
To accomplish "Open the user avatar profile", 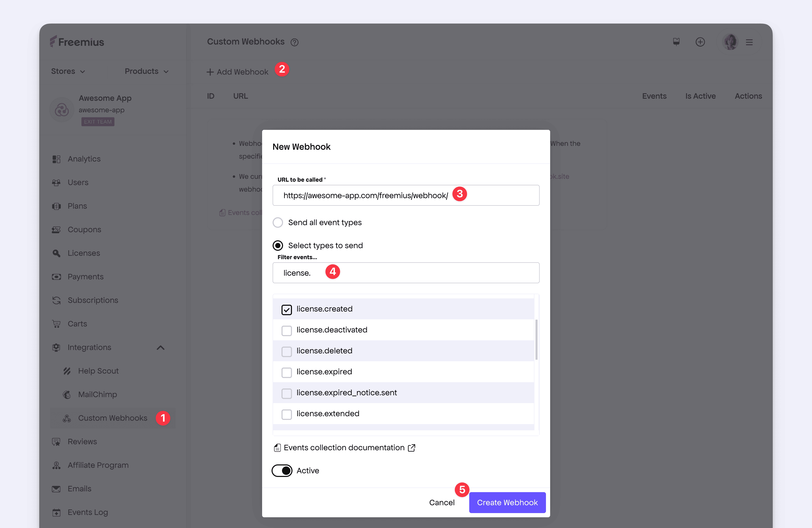I will point(730,42).
